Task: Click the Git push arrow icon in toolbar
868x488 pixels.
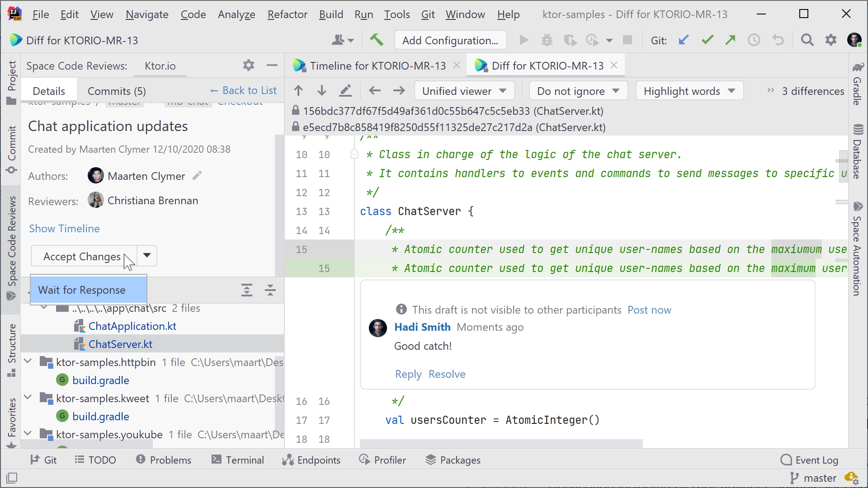Action: pos(730,40)
